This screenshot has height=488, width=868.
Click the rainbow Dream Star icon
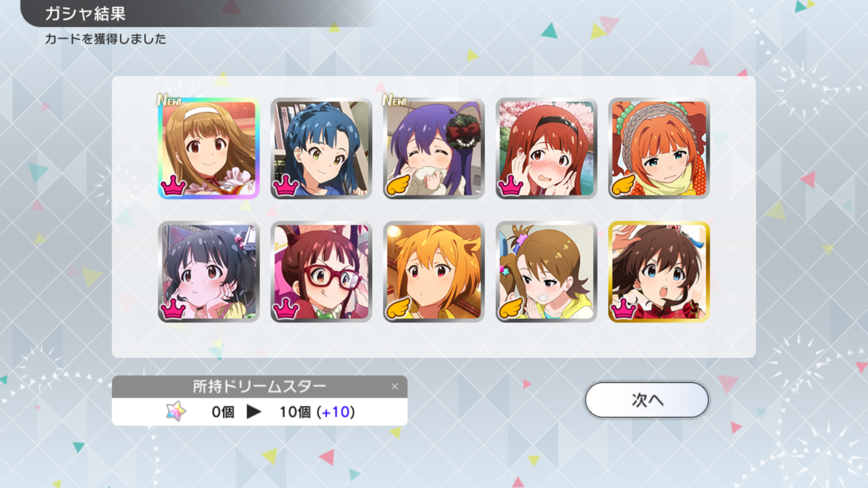176,411
